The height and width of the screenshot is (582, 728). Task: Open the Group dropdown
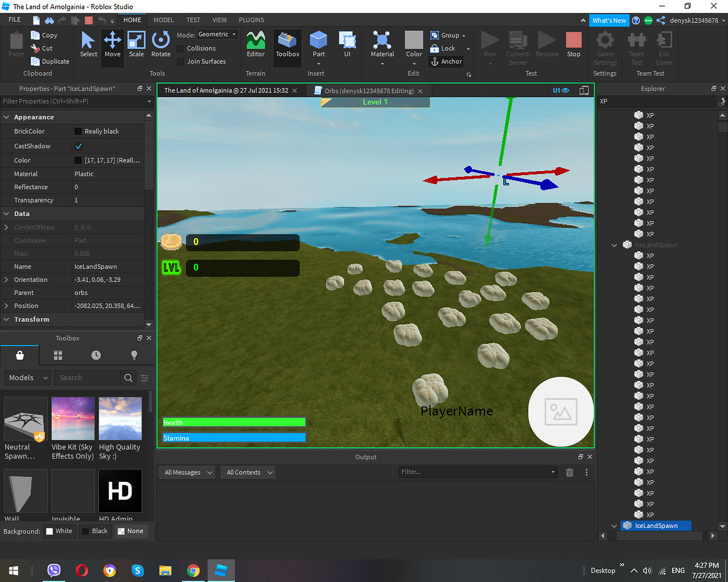pyautogui.click(x=448, y=36)
